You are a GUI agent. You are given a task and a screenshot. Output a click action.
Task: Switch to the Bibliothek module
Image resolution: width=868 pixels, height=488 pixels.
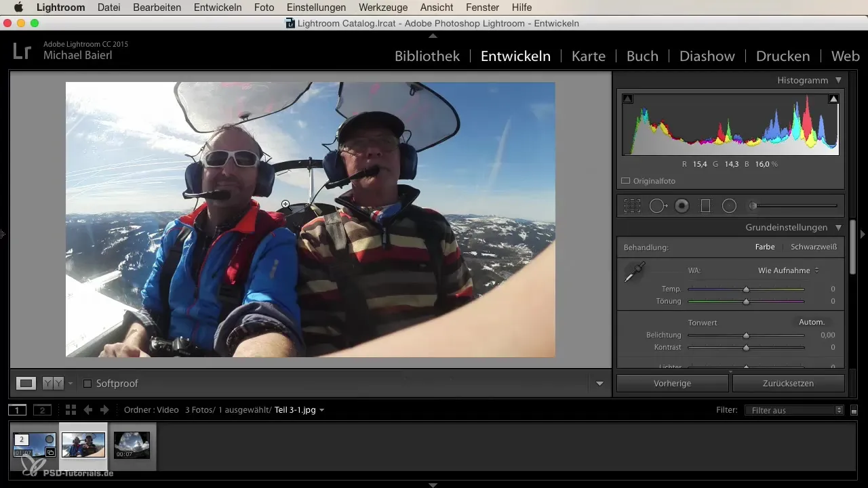point(427,56)
